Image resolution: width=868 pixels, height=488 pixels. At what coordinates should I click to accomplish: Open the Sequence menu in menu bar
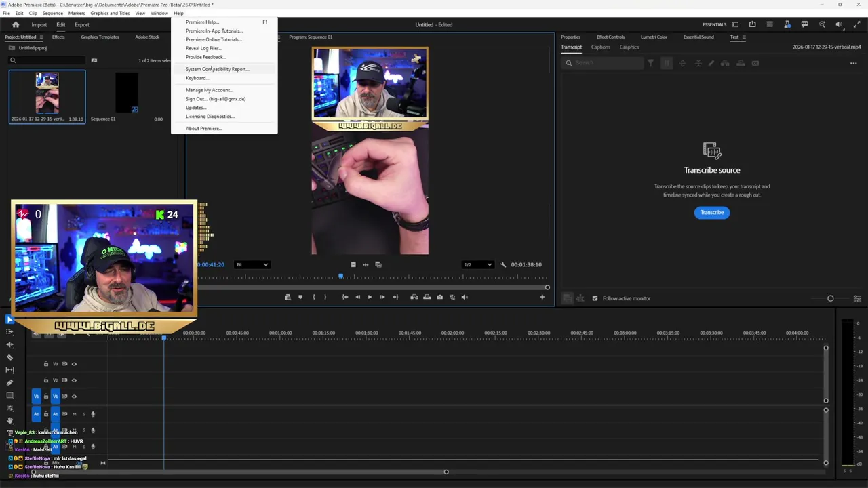click(x=52, y=13)
